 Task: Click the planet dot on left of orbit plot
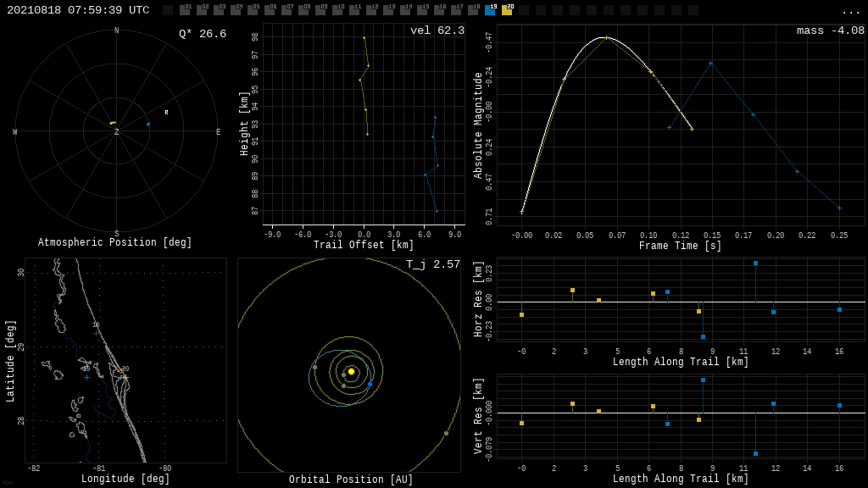click(315, 368)
